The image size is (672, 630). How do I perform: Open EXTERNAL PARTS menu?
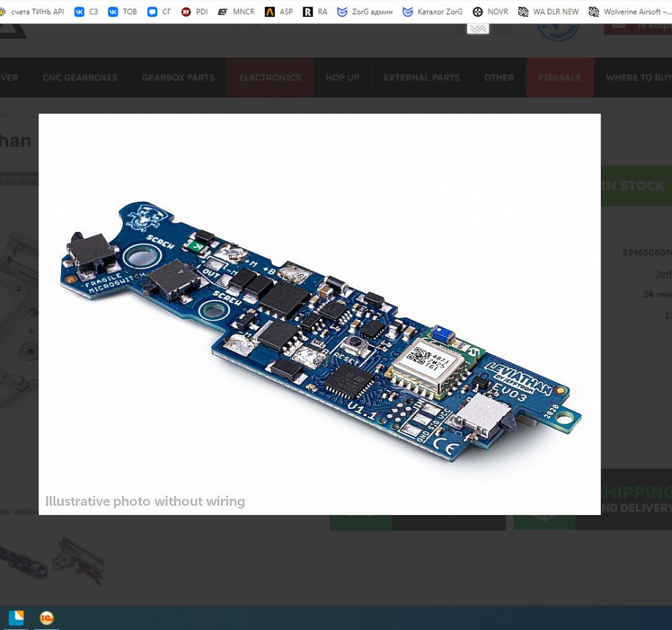click(x=422, y=77)
